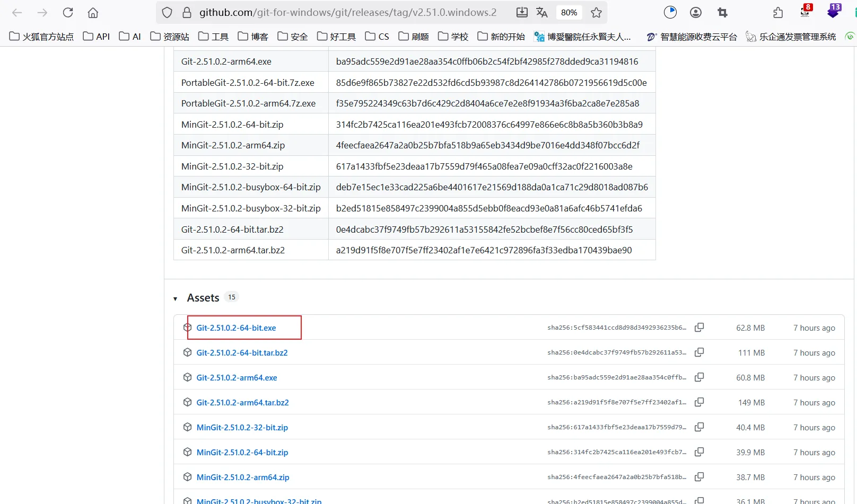Download Git-2.51.0.2-64-bit.exe
The width and height of the screenshot is (857, 504).
236,328
